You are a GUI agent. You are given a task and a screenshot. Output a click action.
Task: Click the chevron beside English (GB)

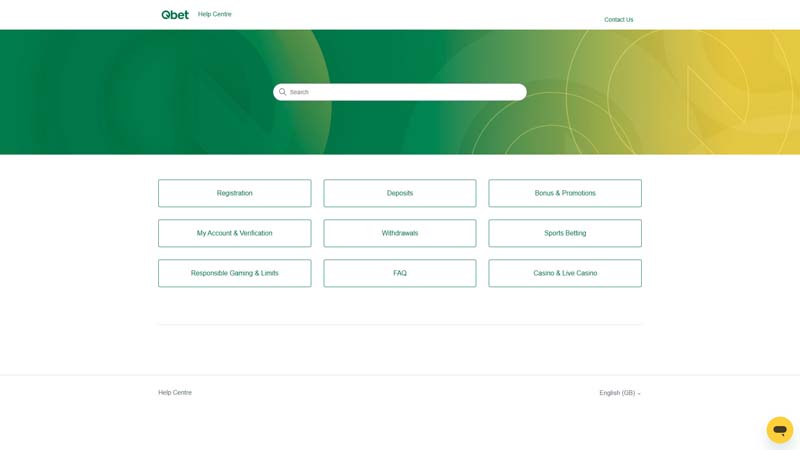639,394
